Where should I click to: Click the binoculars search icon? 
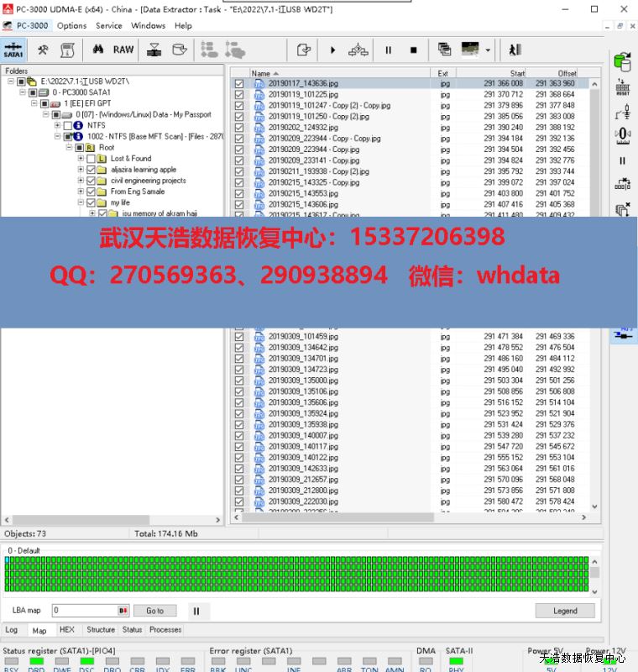[x=98, y=50]
